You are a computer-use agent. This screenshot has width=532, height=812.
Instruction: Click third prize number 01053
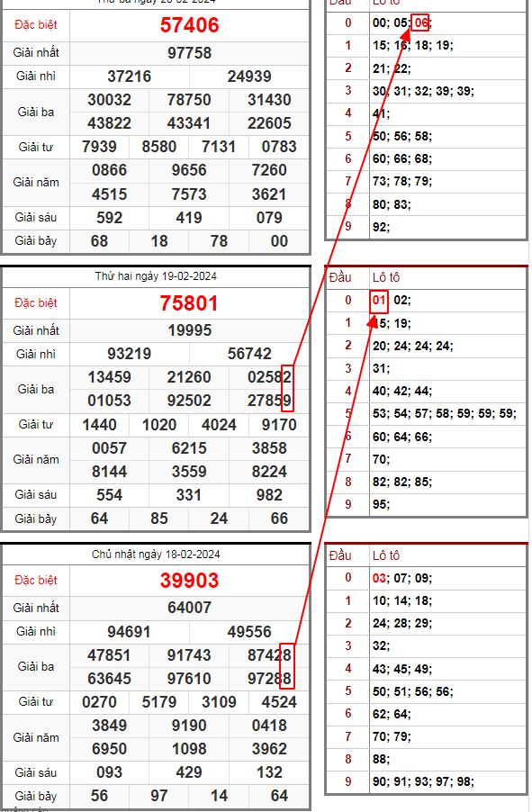tap(109, 401)
